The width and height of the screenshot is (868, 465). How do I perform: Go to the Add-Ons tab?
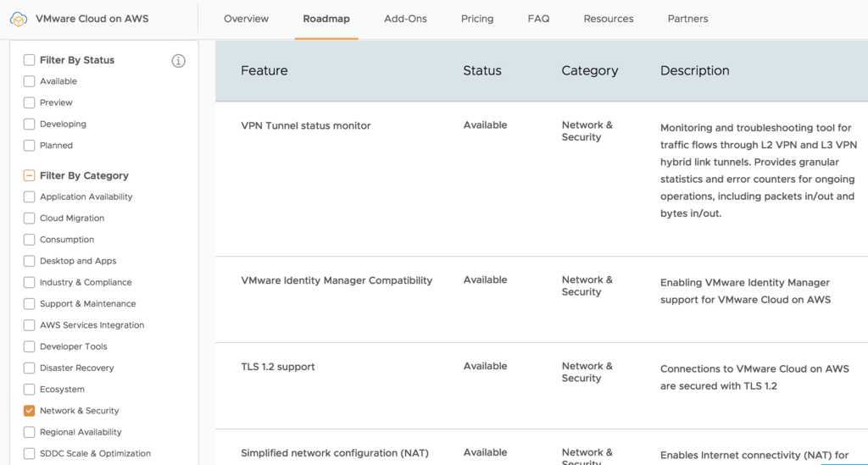click(405, 19)
